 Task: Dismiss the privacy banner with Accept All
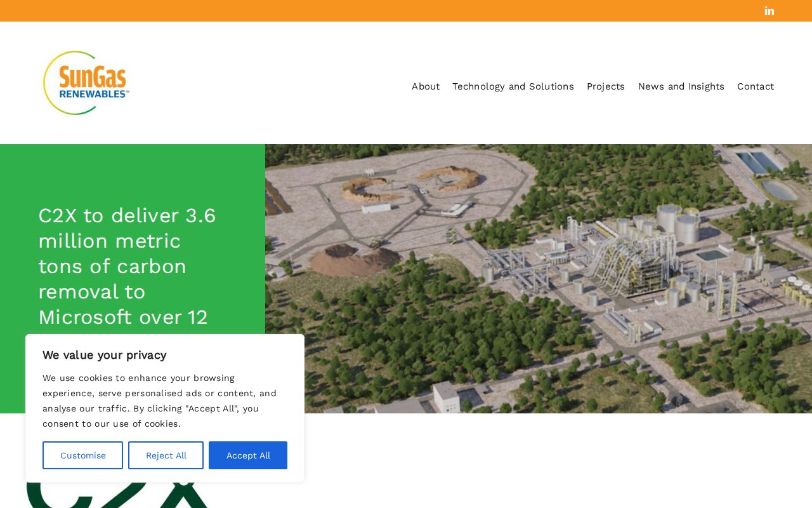[247, 455]
